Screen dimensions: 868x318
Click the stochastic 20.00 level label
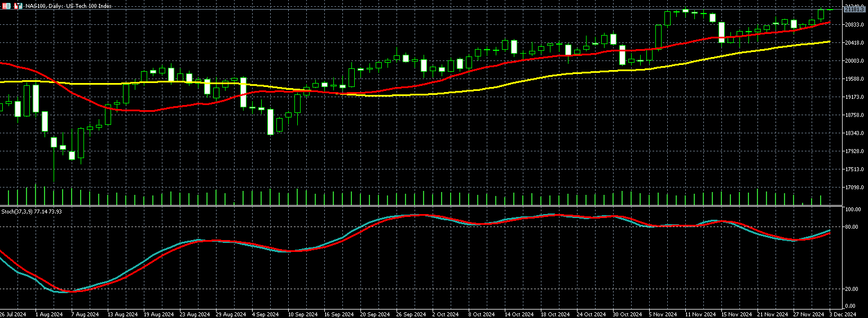(x=851, y=289)
